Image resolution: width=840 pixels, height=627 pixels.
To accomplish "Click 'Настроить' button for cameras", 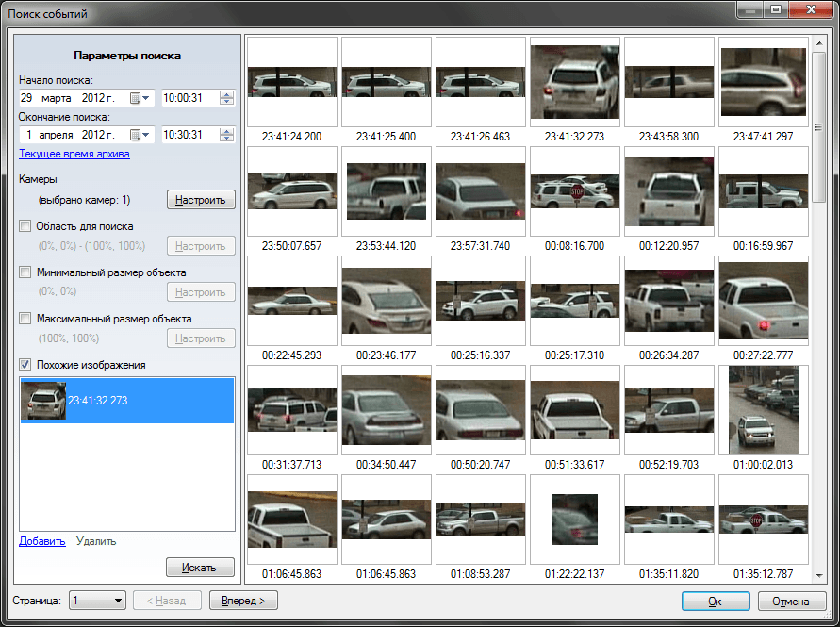I will (200, 199).
